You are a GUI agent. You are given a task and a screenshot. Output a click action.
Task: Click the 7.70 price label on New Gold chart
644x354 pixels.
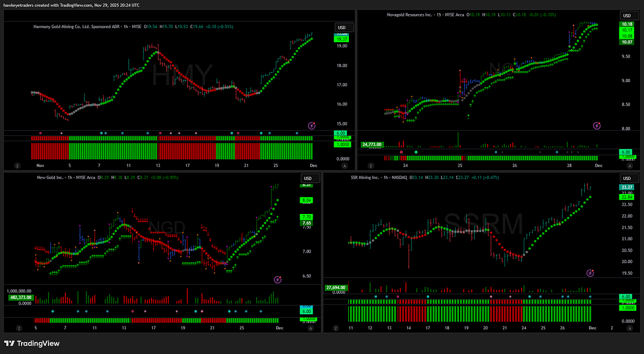click(307, 217)
